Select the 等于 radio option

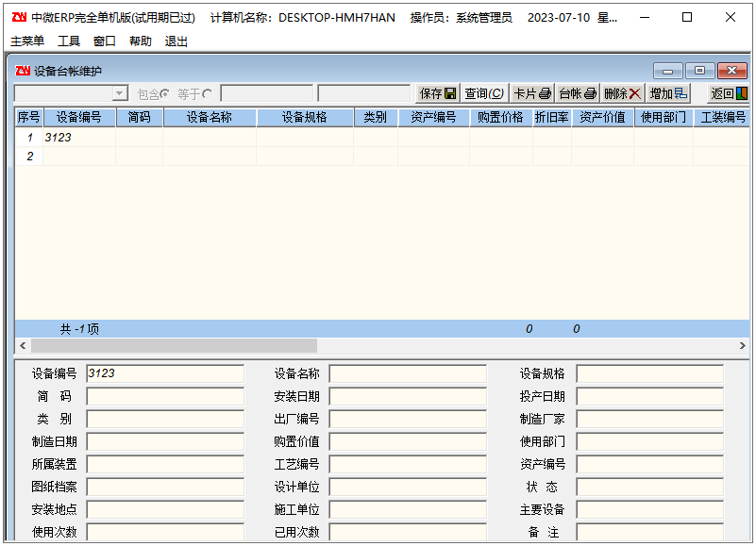[x=208, y=94]
